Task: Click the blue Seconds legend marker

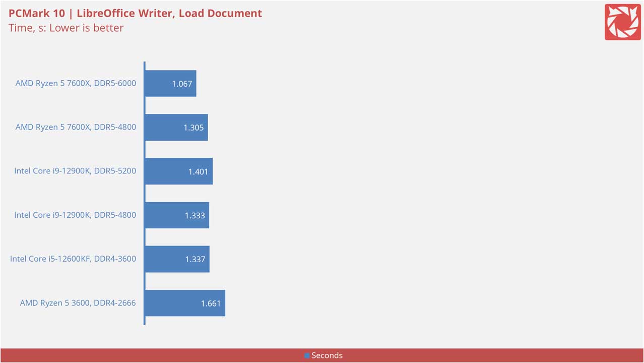Action: tap(307, 355)
